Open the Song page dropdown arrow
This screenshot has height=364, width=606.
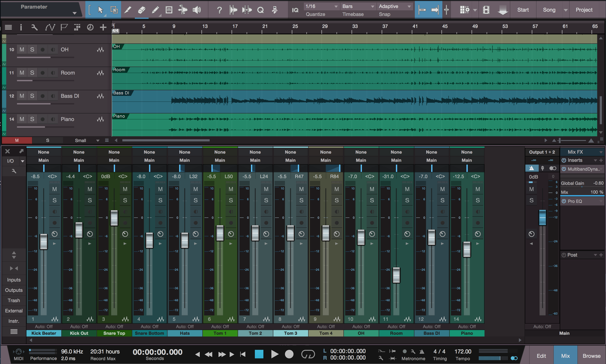click(566, 10)
